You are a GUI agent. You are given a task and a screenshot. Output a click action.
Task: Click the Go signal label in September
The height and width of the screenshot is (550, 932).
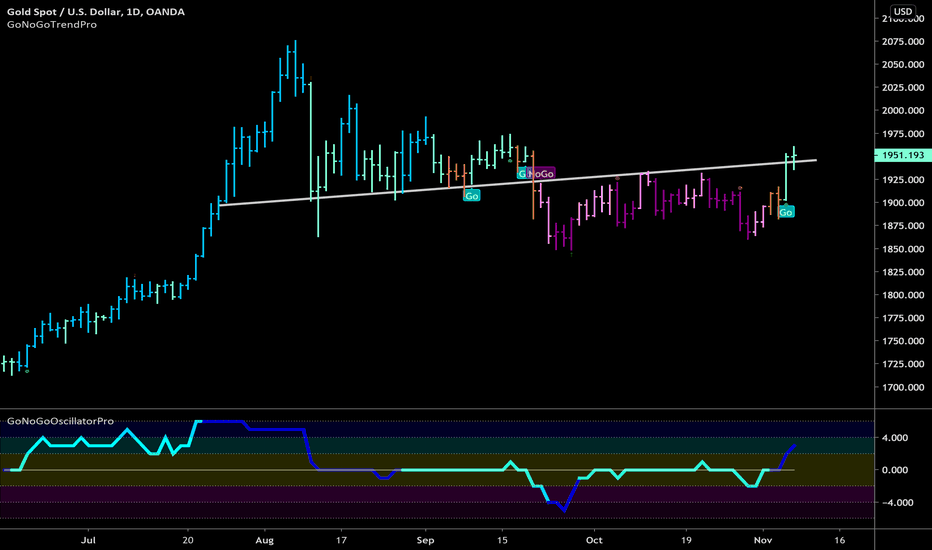pyautogui.click(x=471, y=196)
